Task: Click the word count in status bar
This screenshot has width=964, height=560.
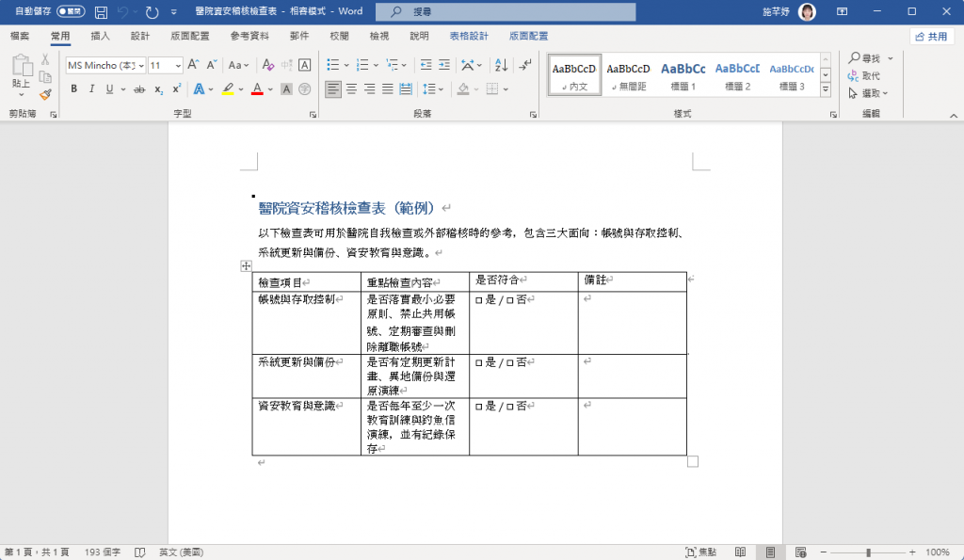Action: pos(103,552)
